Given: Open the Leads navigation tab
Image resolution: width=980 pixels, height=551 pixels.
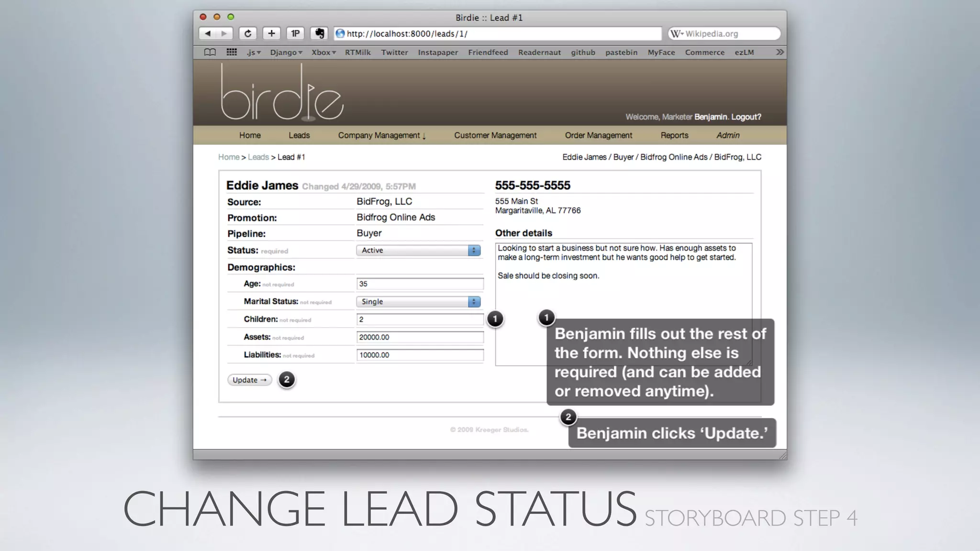Looking at the screenshot, I should 299,135.
